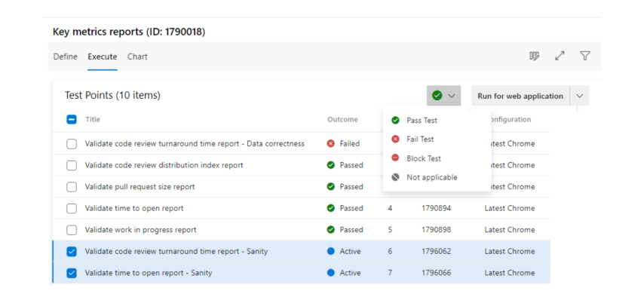Viewport: 644px width, 300px height.
Task: Check the distribution index report checkbox
Action: (x=72, y=165)
